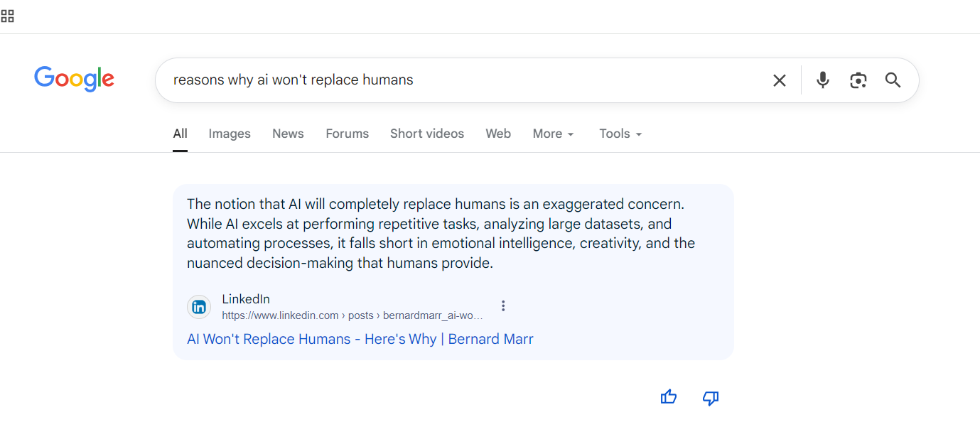Click the LinkedIn favicon in result
Image resolution: width=980 pixels, height=427 pixels.
(199, 307)
